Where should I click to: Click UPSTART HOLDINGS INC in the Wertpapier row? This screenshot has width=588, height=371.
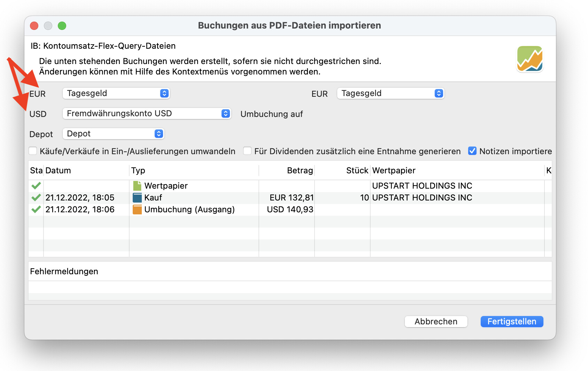coord(422,186)
